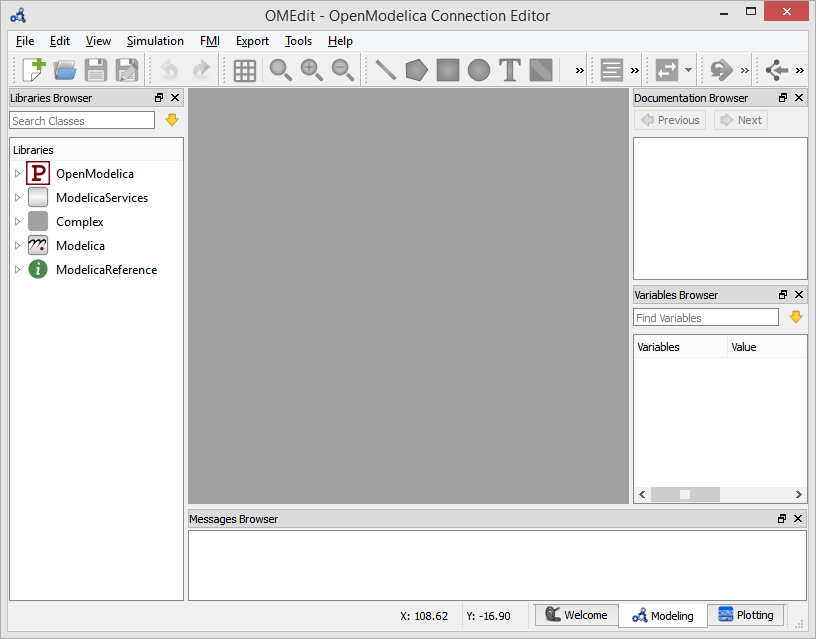The width and height of the screenshot is (816, 639).
Task: Select the Line drawing tool
Action: 384,70
